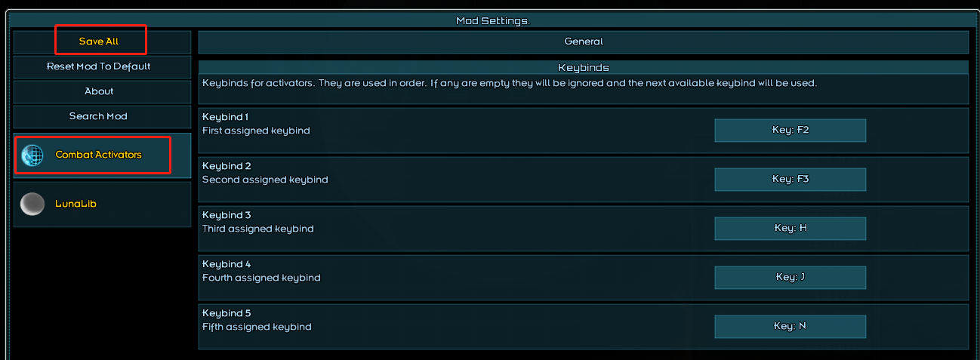Click the Keybind 2 setting label

point(227,166)
